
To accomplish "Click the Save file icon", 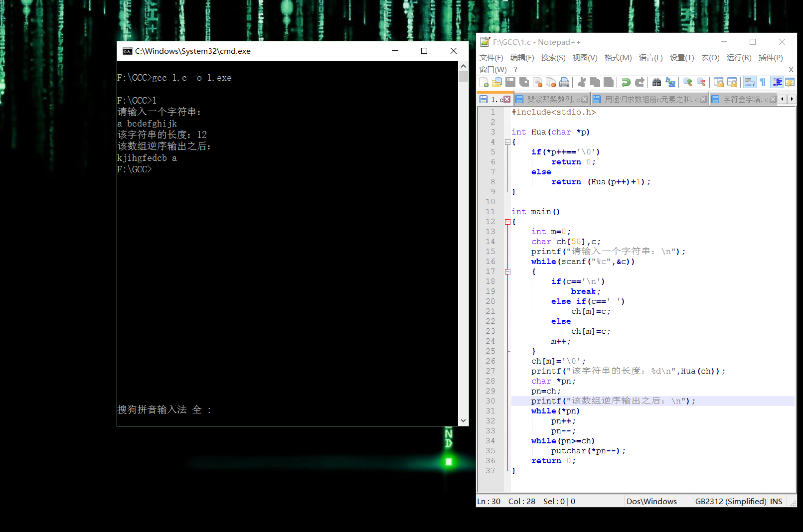I will pos(510,83).
